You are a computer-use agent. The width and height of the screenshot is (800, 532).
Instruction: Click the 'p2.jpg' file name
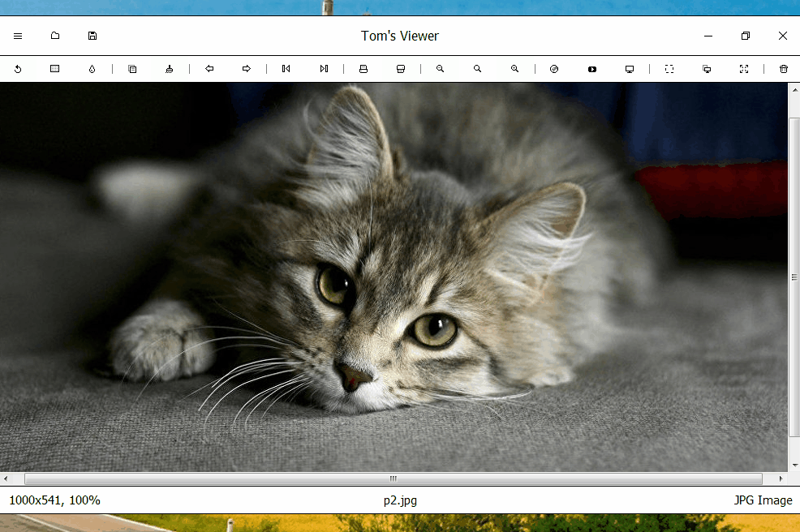click(x=400, y=500)
